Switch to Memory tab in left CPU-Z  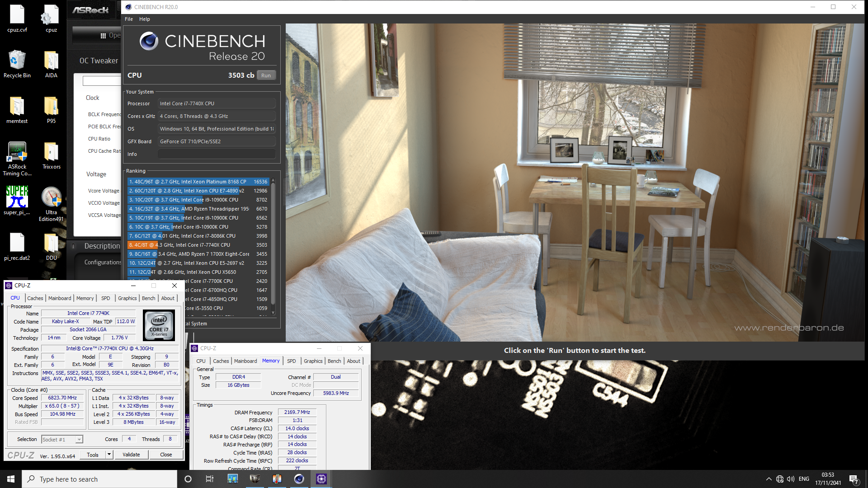coord(85,298)
